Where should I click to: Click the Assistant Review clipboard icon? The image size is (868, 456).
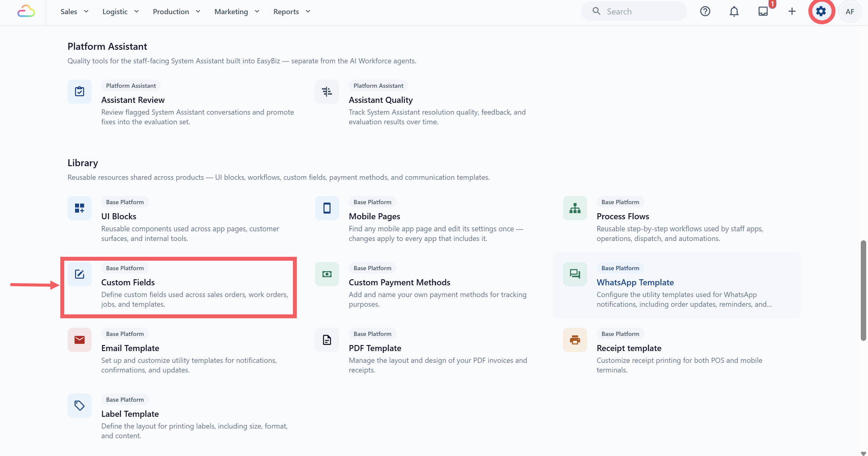[x=80, y=91]
